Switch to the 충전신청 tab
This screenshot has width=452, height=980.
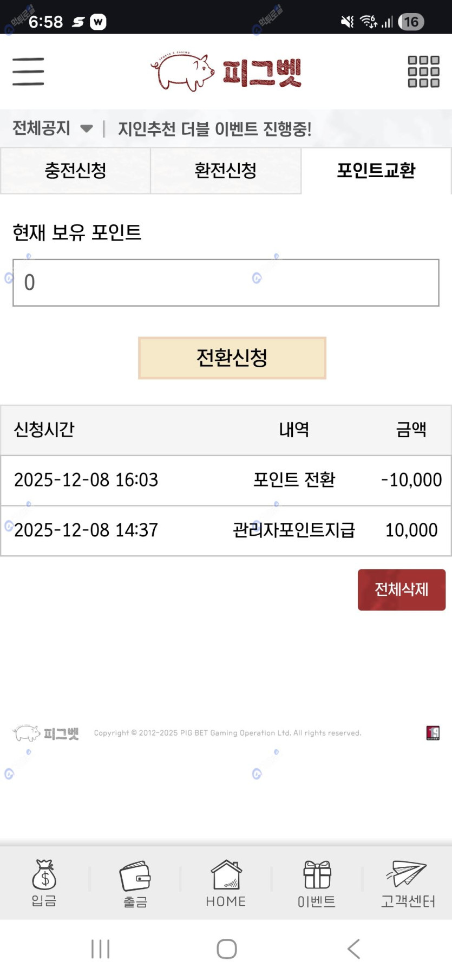75,171
